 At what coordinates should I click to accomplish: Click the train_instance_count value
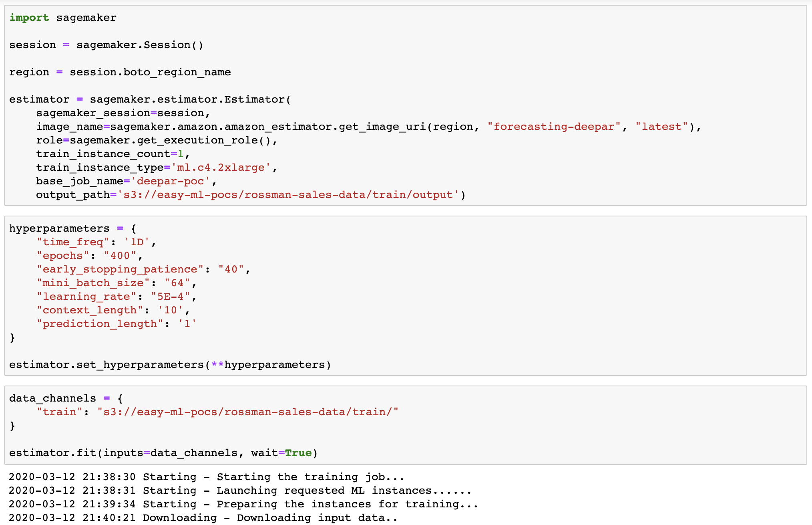tap(181, 154)
